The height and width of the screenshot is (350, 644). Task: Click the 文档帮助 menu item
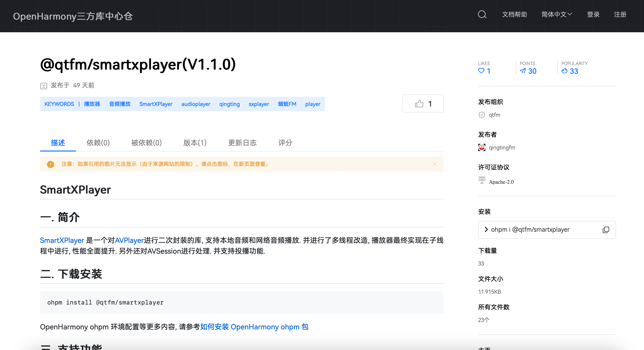point(514,15)
